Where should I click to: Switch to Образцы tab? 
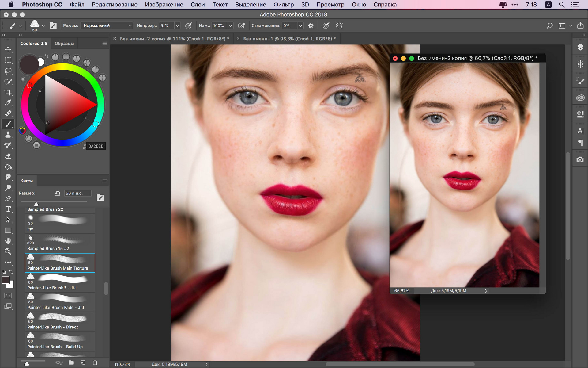pyautogui.click(x=64, y=44)
